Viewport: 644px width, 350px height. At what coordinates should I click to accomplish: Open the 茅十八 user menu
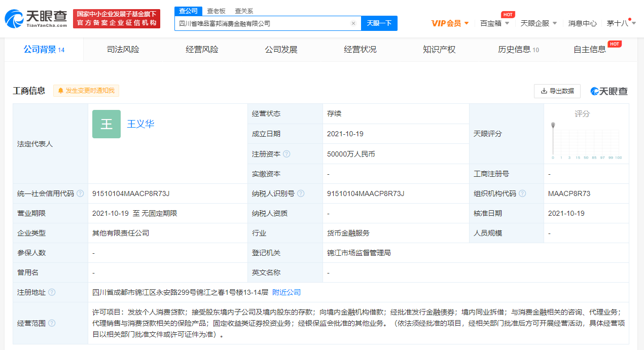click(621, 23)
